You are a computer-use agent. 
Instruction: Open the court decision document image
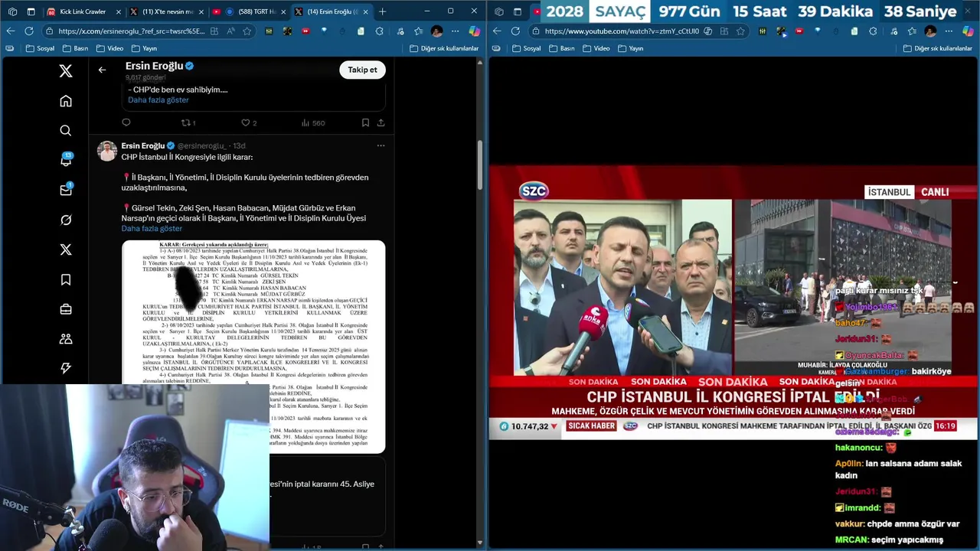[253, 347]
